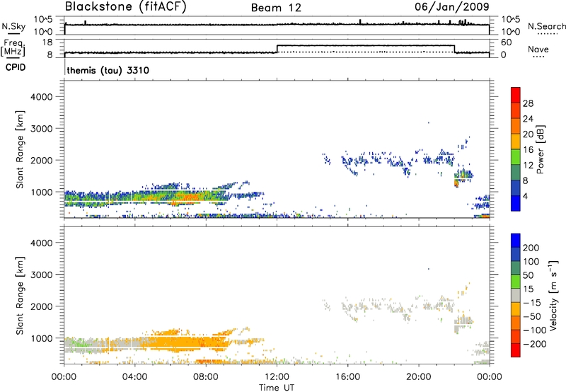Screen dimensions: 566x392
Task: Click the '3000' tick on velocity panel axis
Action: tap(42, 275)
